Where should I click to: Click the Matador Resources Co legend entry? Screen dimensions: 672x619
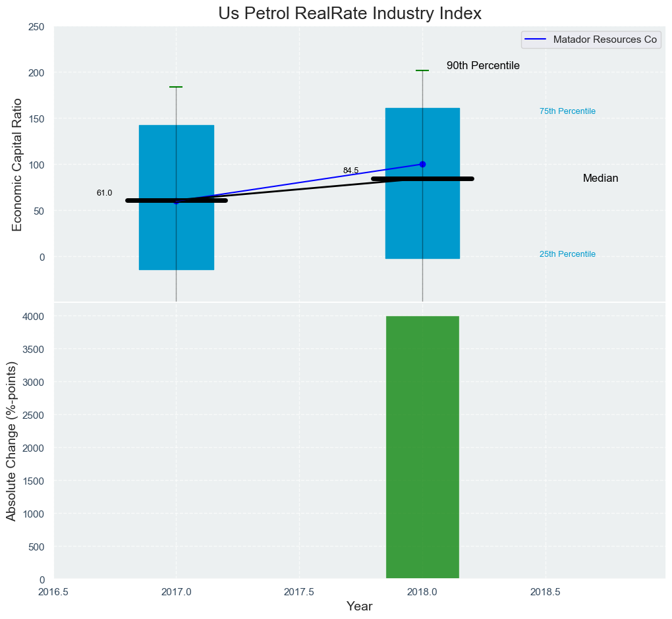(x=605, y=40)
